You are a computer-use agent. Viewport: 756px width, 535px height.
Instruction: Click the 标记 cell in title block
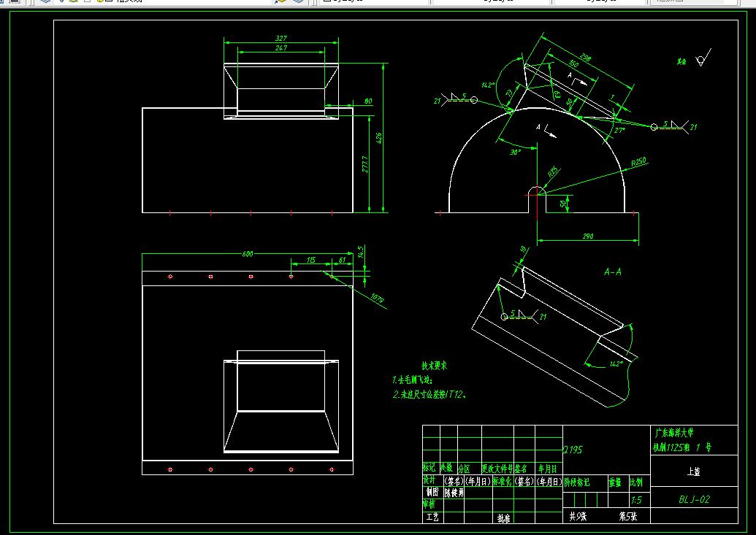pyautogui.click(x=429, y=468)
